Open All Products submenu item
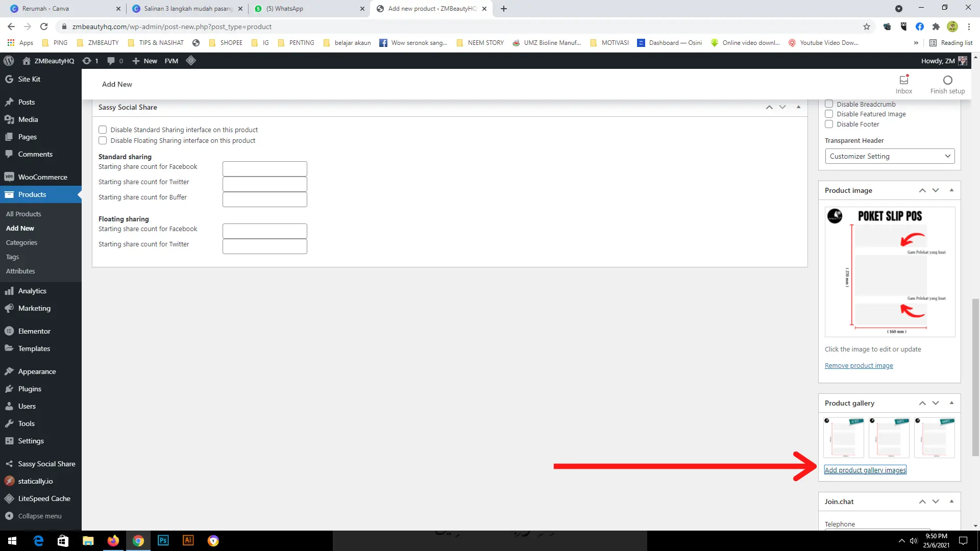 pos(23,214)
